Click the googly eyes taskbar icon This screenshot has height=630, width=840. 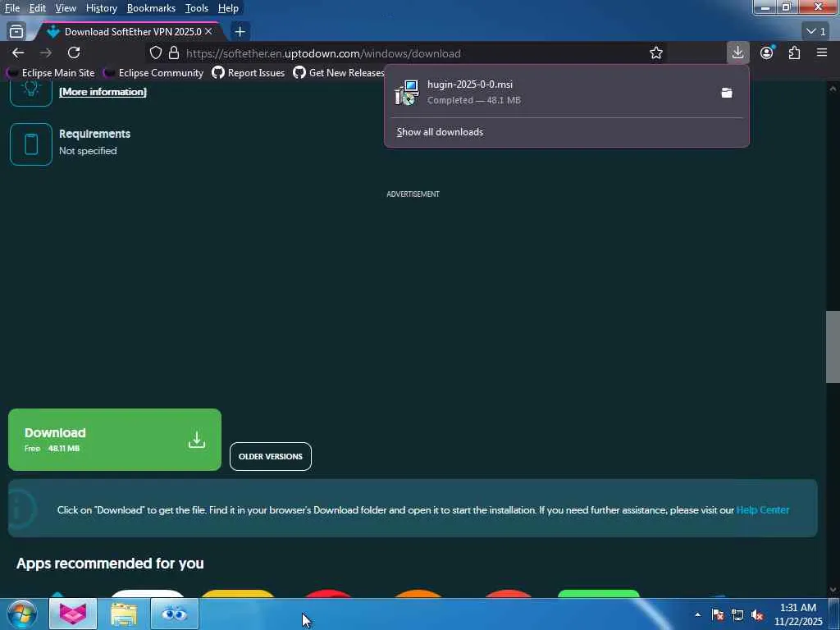tap(174, 614)
